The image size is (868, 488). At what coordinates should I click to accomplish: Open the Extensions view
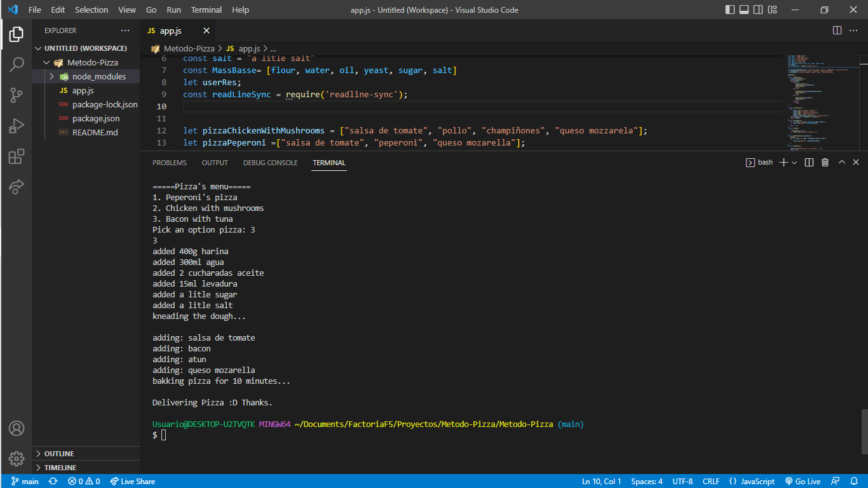16,156
